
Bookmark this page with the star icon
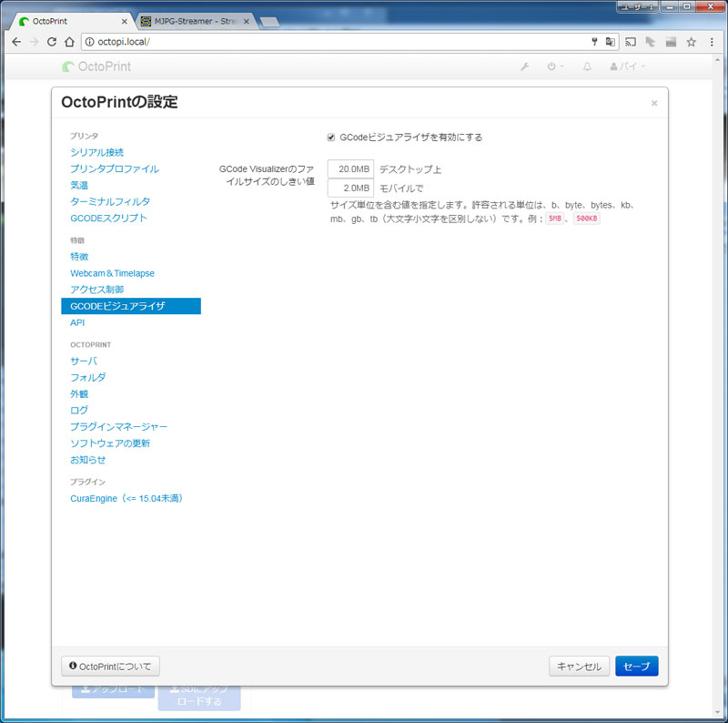click(692, 42)
